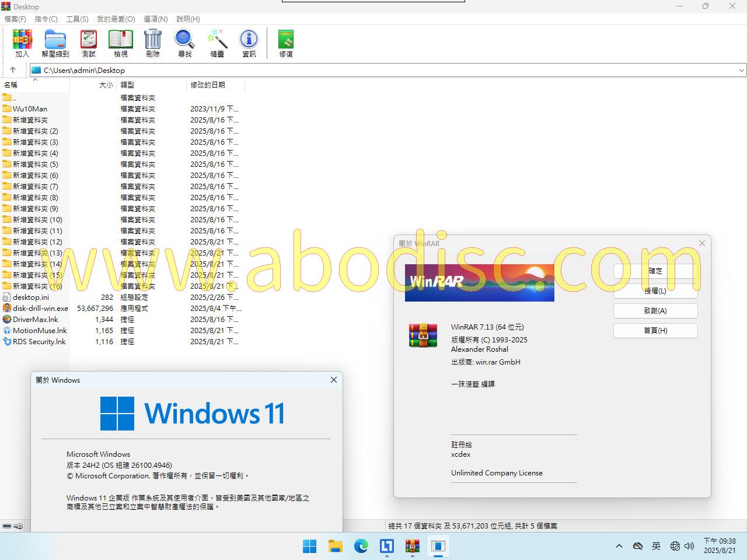Open Microsoft Edge from taskbar
Screen dimensions: 747x560
[x=361, y=546]
